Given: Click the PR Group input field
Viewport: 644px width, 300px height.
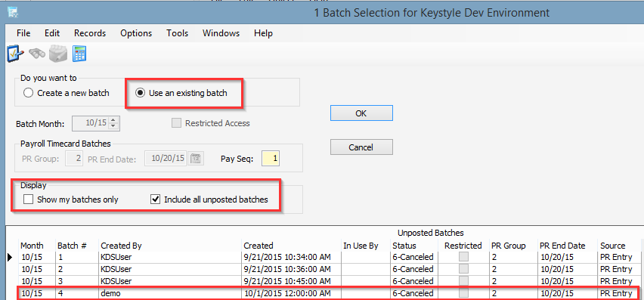Looking at the screenshot, I should pyautogui.click(x=74, y=158).
